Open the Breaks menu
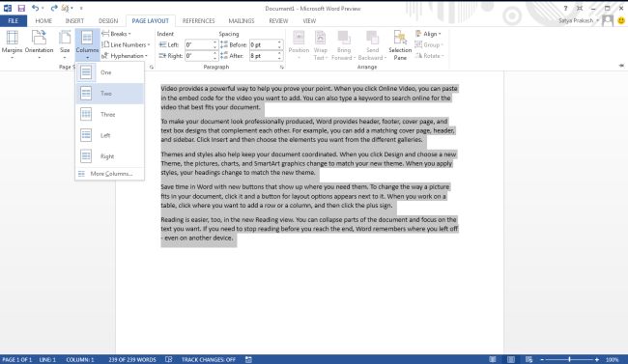This screenshot has height=364, width=628. tap(117, 34)
